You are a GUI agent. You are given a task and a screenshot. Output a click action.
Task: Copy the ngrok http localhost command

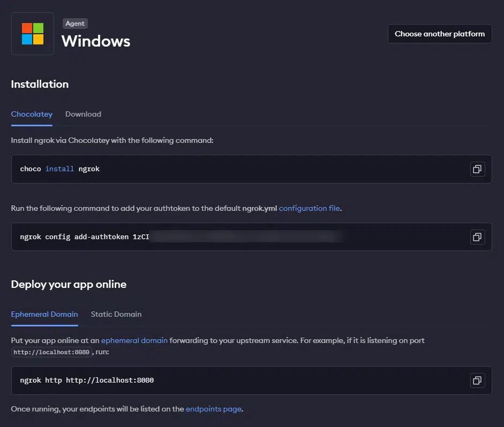pyautogui.click(x=477, y=380)
